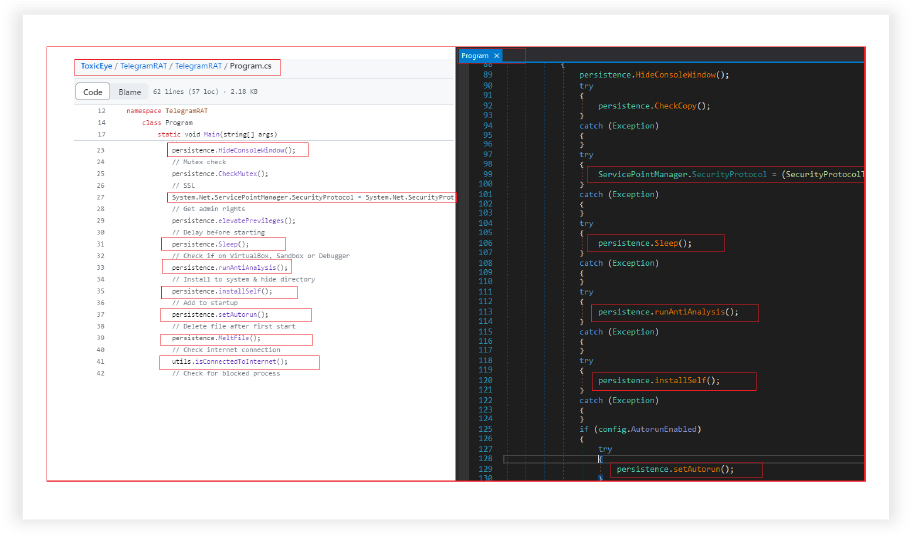This screenshot has height=534, width=911.
Task: Click persistence.setAutorun() on GitHub line 37
Action: [220, 315]
